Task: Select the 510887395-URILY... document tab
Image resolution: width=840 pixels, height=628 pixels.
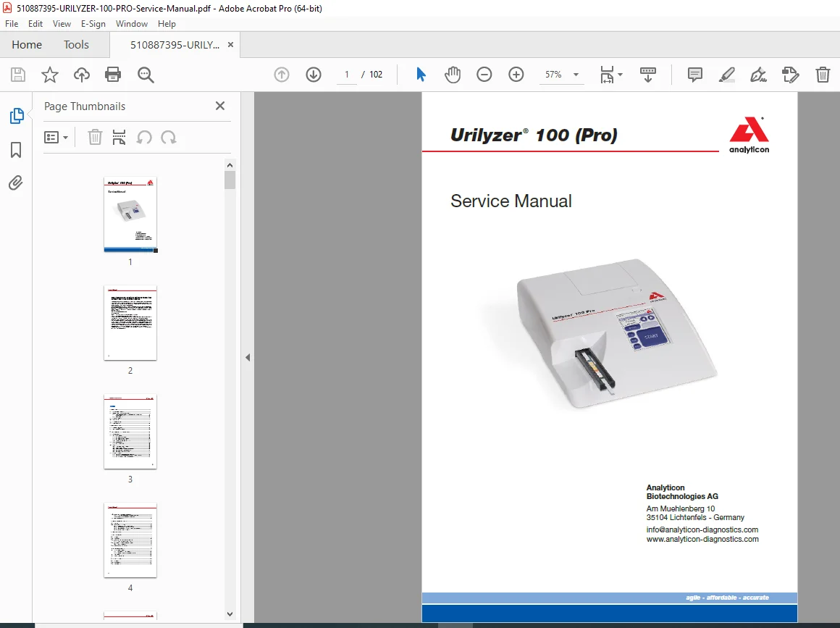Action: (175, 45)
